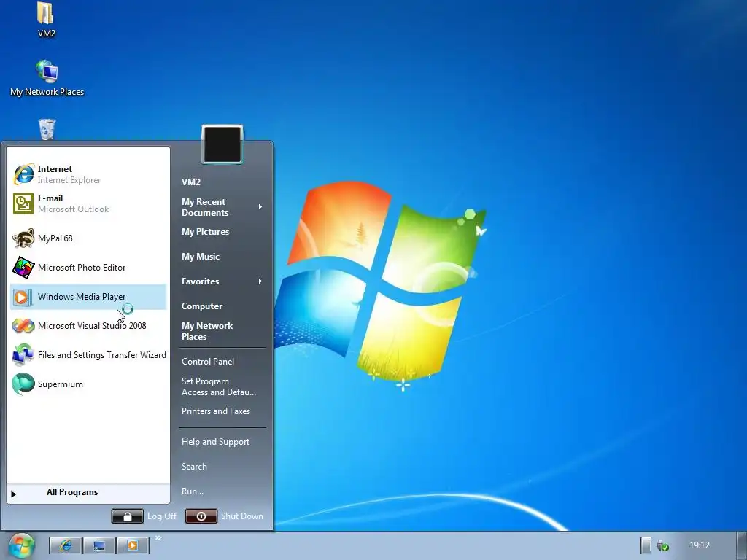
Task: Click the Start orb on the taskbar
Action: pos(21,545)
